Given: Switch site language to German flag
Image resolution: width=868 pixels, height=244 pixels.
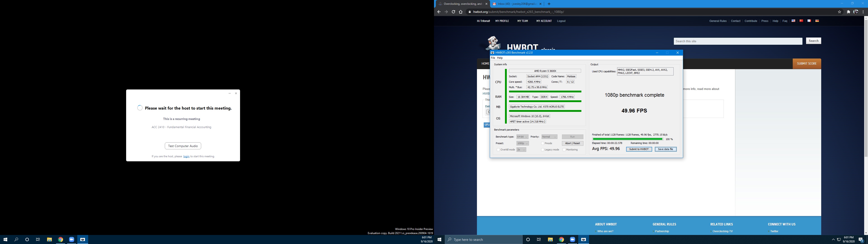Looking at the screenshot, I should coord(817,21).
